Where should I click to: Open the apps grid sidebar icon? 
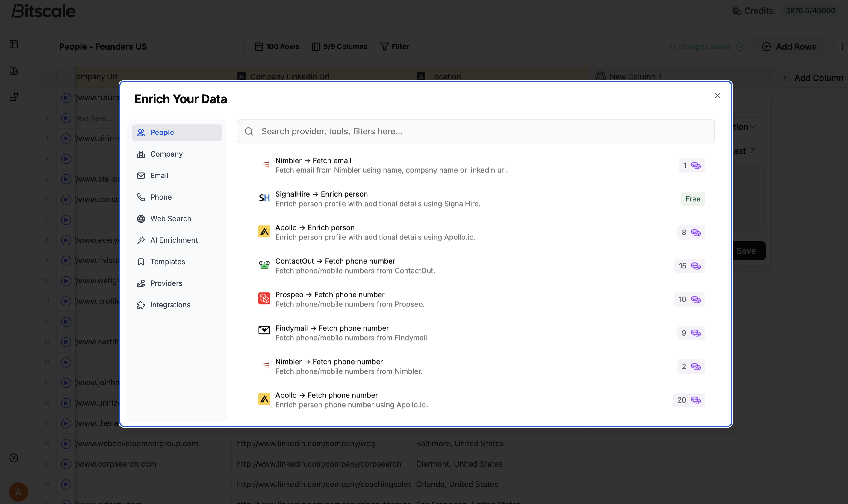click(14, 97)
